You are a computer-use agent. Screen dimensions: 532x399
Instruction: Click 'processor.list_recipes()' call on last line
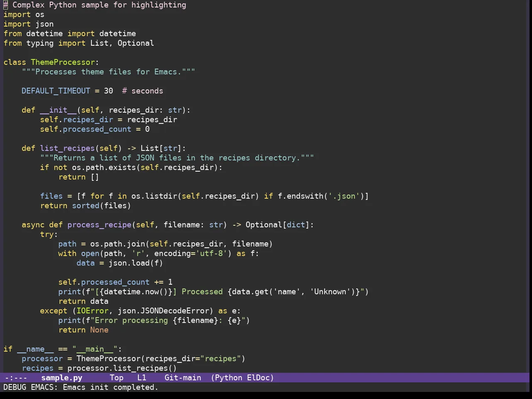(122, 368)
